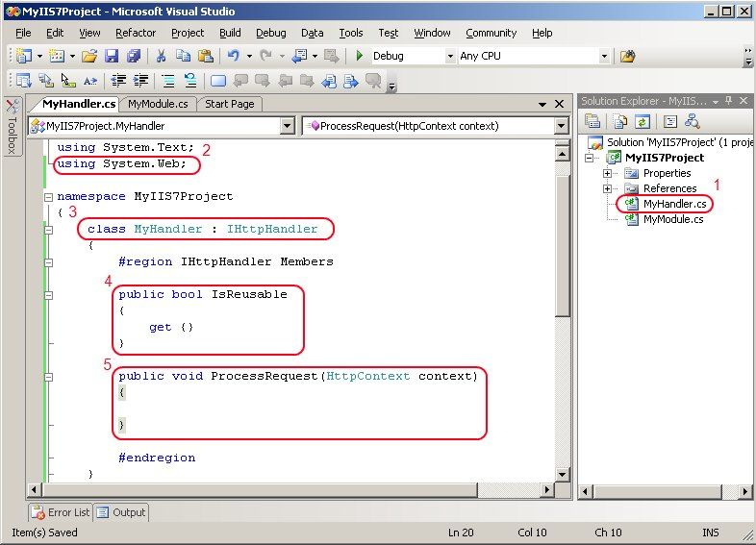Click the code editor scroll right arrow
The image size is (756, 545).
[x=546, y=490]
